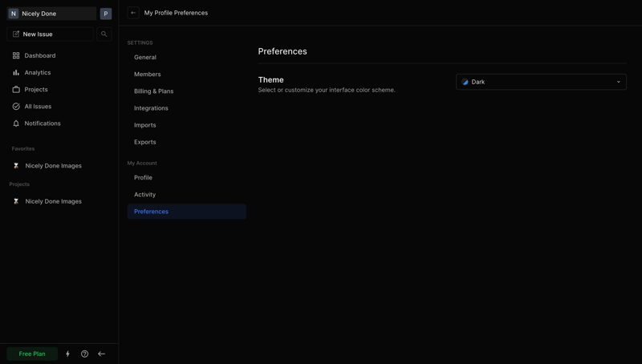Open Nicely Done Images under Favorites
The height and width of the screenshot is (364, 642).
(53, 166)
